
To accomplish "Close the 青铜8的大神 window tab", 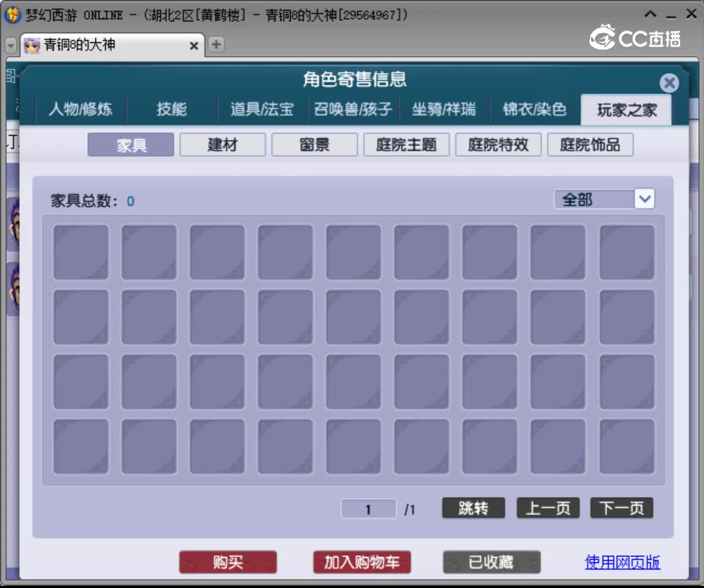I will tap(194, 46).
